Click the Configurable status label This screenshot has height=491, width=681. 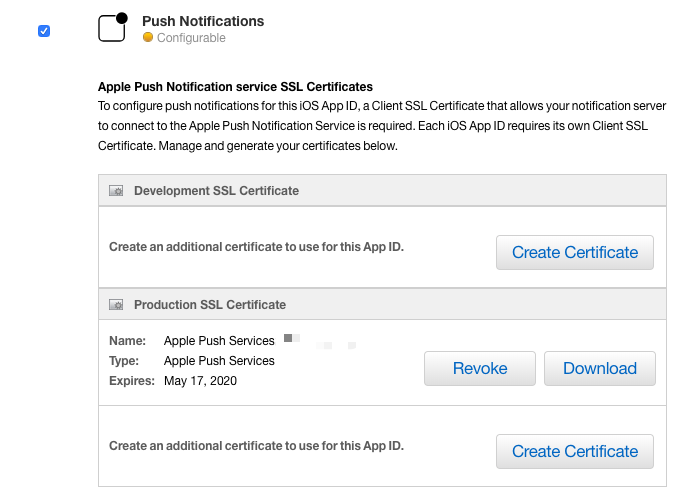(191, 38)
